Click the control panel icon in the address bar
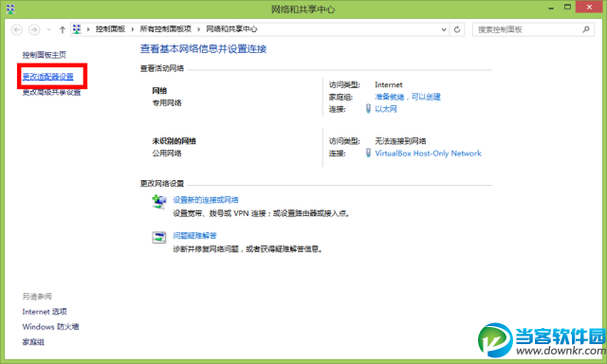Screen dimensions: 607x364 pos(77,29)
